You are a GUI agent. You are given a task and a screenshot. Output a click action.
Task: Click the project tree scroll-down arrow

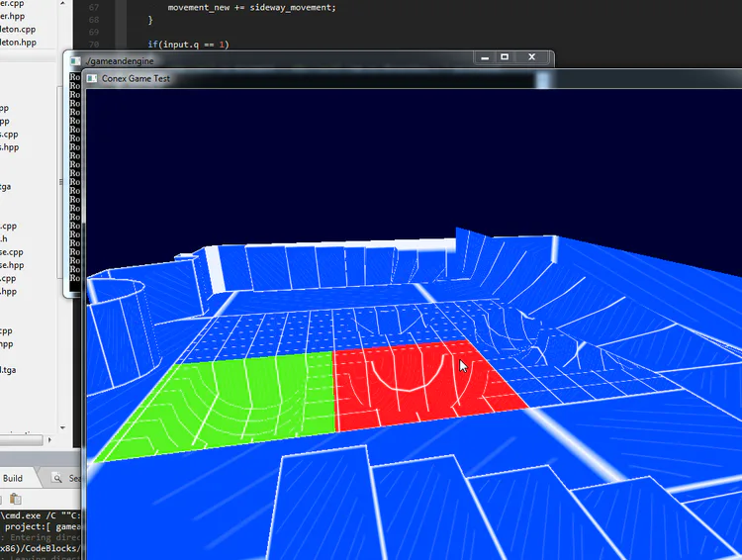(x=62, y=428)
